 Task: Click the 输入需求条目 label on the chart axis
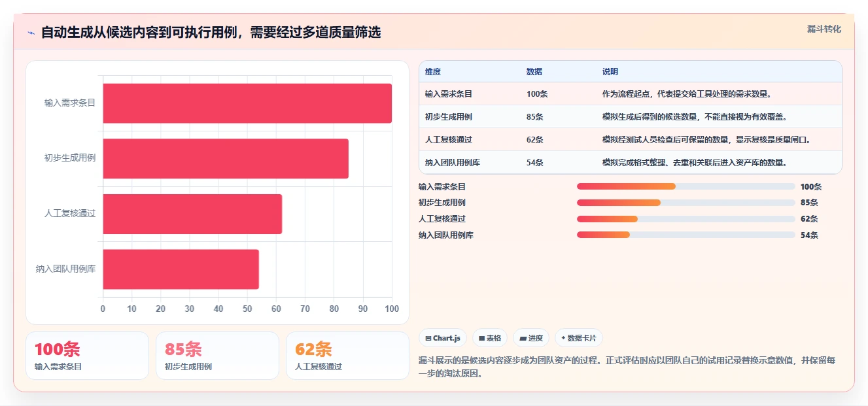click(70, 103)
